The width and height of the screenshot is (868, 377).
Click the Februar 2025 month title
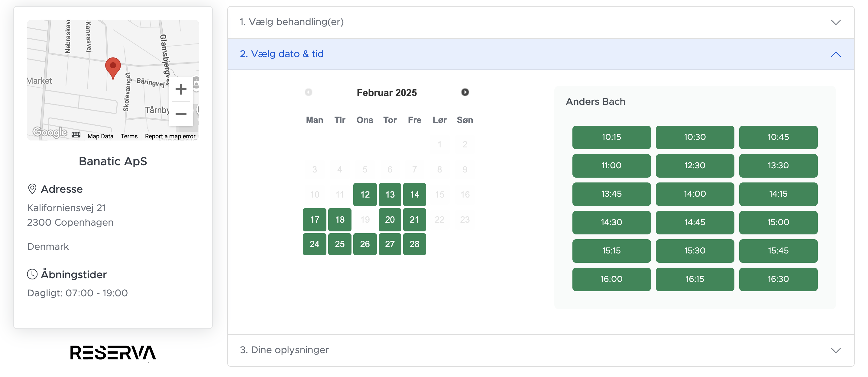387,93
